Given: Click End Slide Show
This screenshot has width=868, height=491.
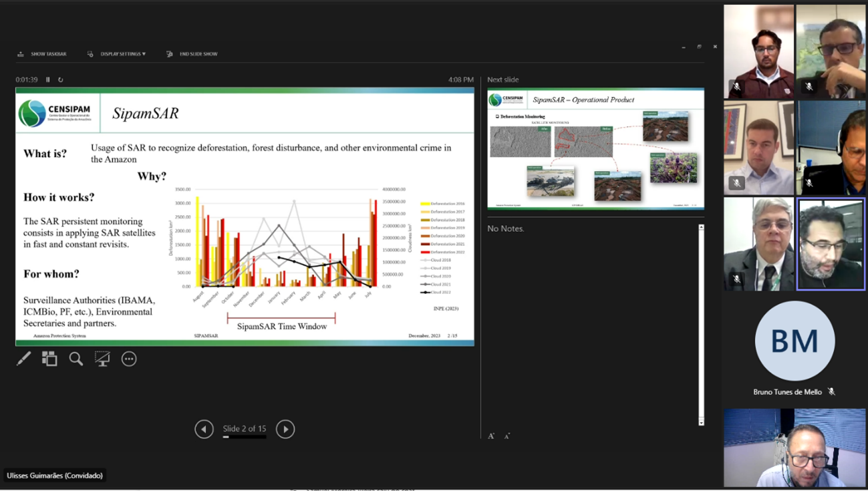Looking at the screenshot, I should [192, 54].
